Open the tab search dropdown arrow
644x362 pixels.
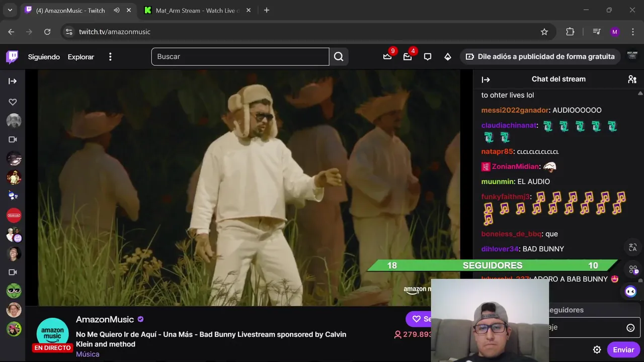point(10,10)
